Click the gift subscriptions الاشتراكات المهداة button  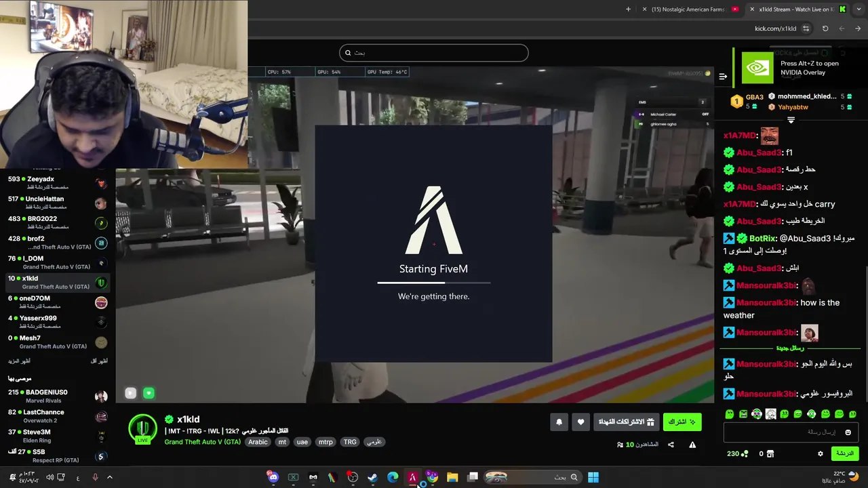tap(626, 422)
